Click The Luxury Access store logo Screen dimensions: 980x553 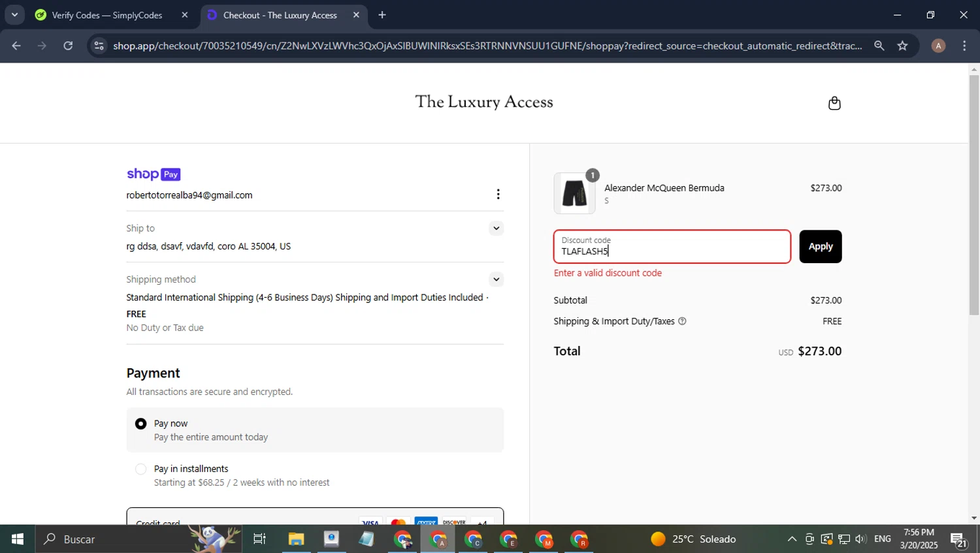tap(484, 103)
